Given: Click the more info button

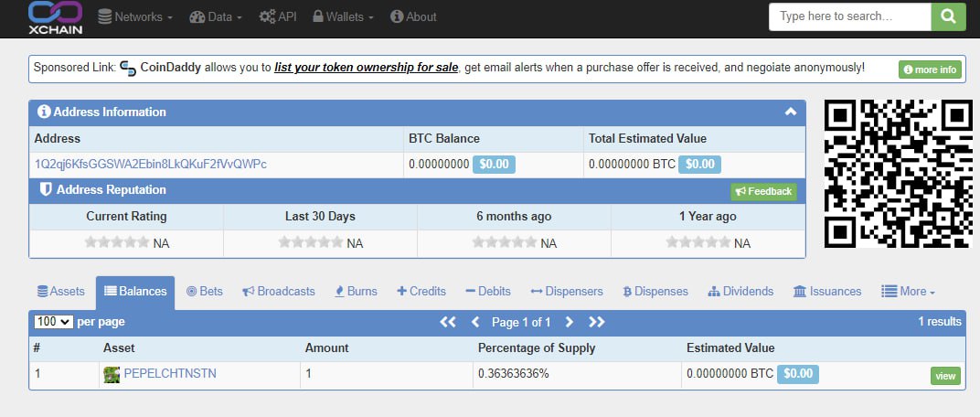Looking at the screenshot, I should (930, 69).
